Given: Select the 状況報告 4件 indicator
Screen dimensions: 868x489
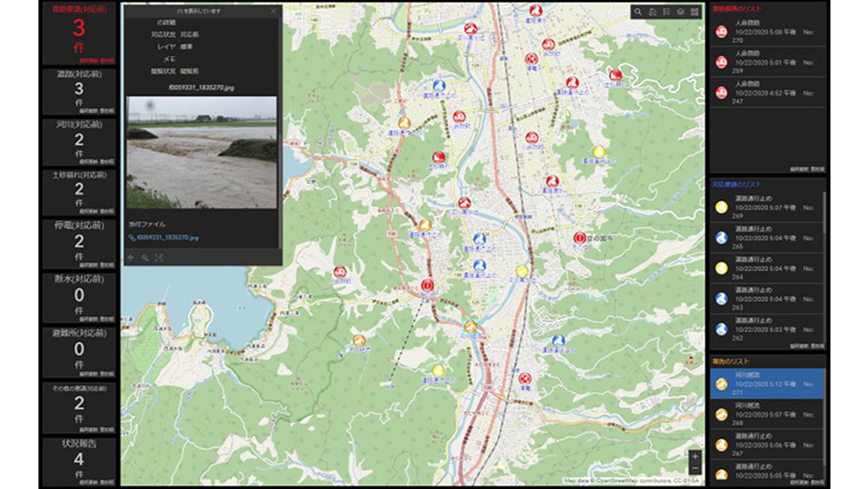Looking at the screenshot, I should click(79, 461).
